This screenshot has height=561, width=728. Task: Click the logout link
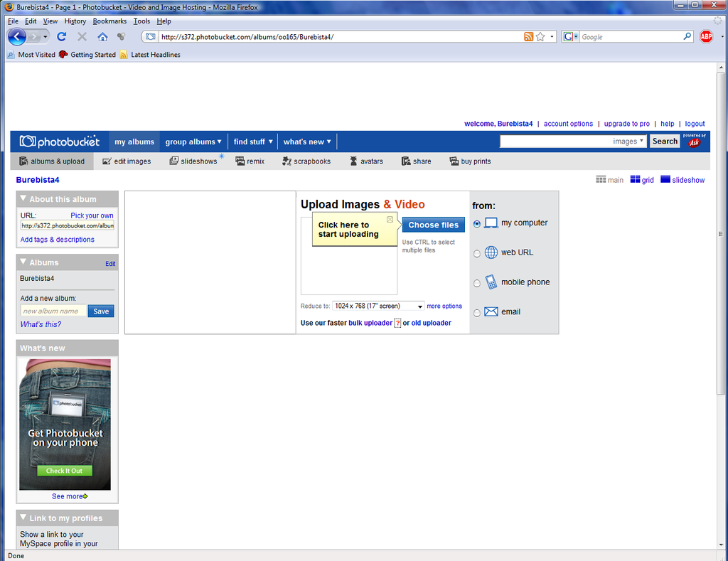pyautogui.click(x=695, y=124)
